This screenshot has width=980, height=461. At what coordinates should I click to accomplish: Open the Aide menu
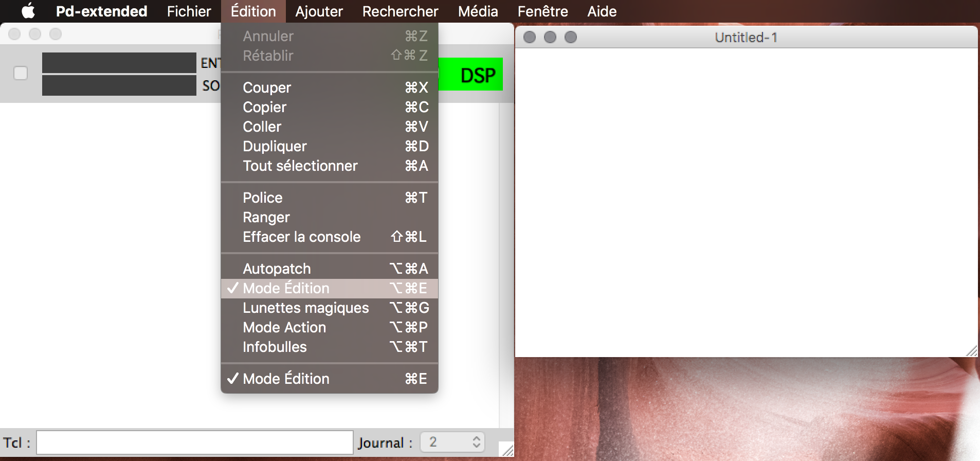pyautogui.click(x=602, y=11)
